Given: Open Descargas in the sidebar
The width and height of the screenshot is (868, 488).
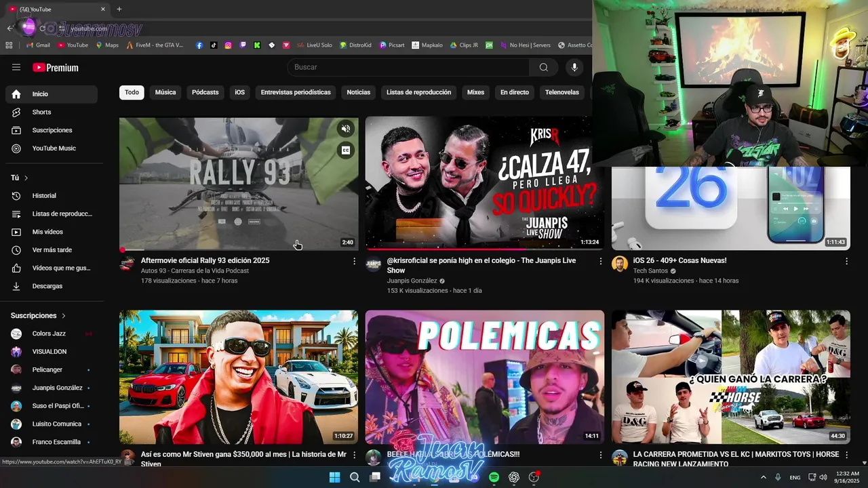Looking at the screenshot, I should coord(52,286).
